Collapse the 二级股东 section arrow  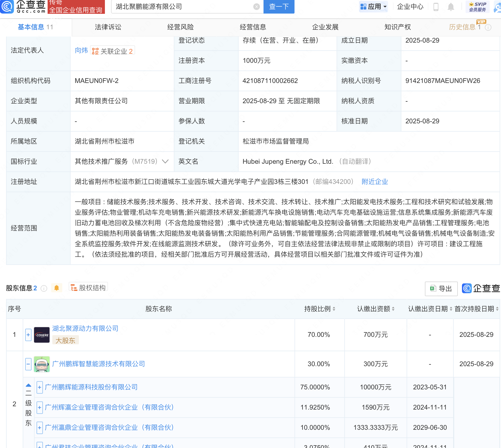click(x=29, y=385)
